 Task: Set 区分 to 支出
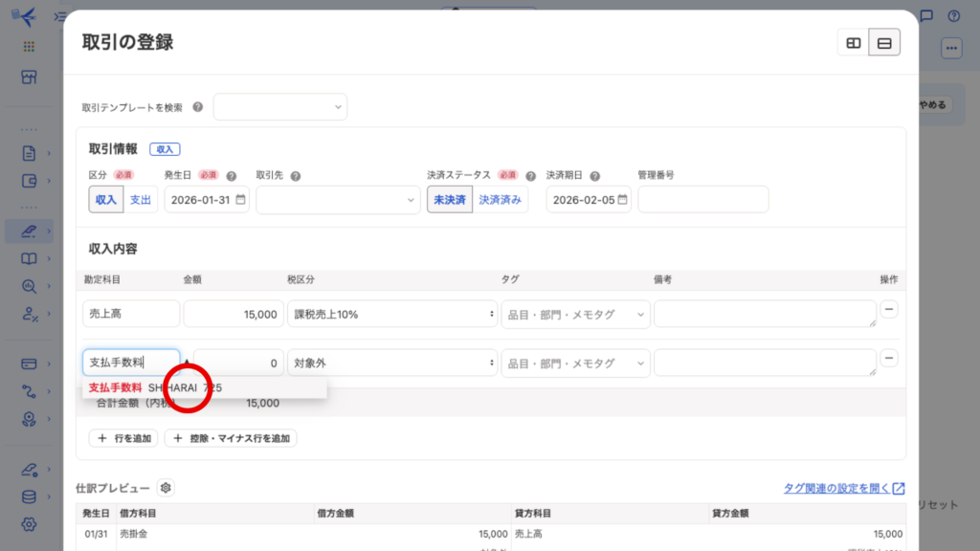pyautogui.click(x=141, y=200)
